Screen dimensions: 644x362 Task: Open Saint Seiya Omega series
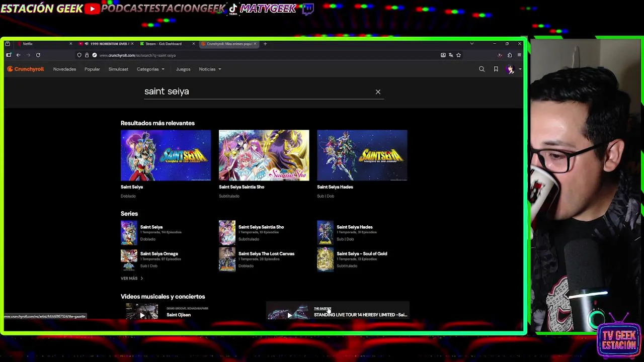tap(159, 254)
